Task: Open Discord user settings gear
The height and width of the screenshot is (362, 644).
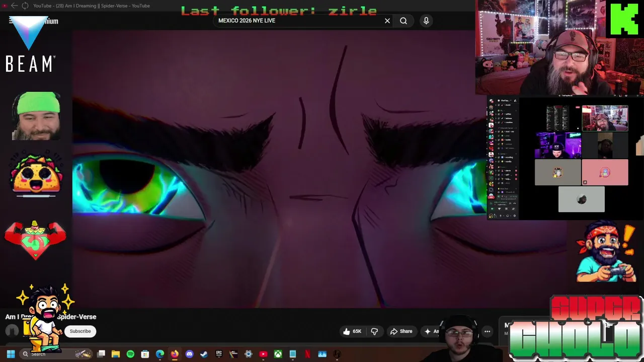Action: [x=514, y=216]
